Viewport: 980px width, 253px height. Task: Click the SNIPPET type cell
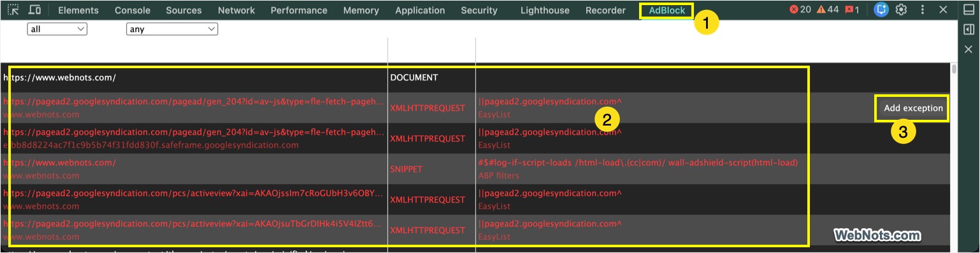coord(407,170)
